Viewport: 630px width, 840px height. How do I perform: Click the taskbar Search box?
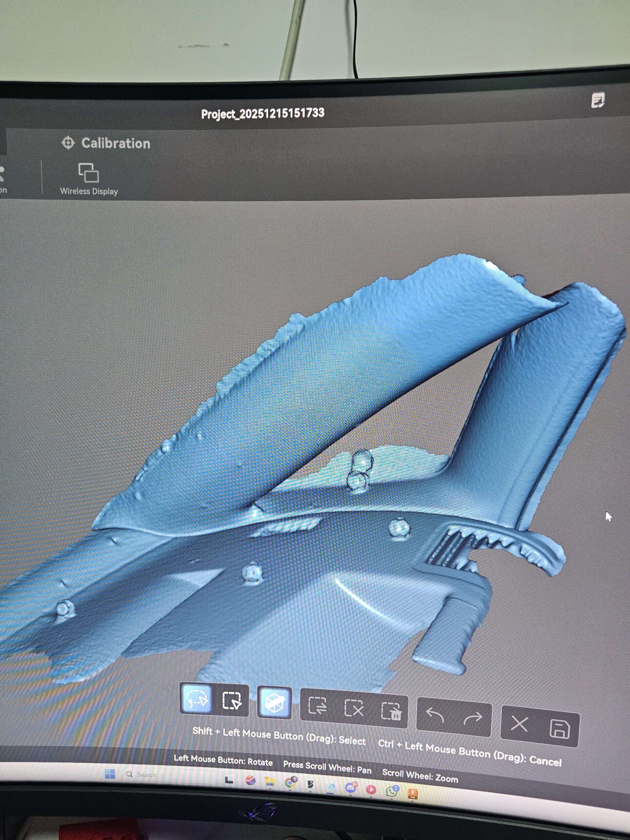(146, 775)
